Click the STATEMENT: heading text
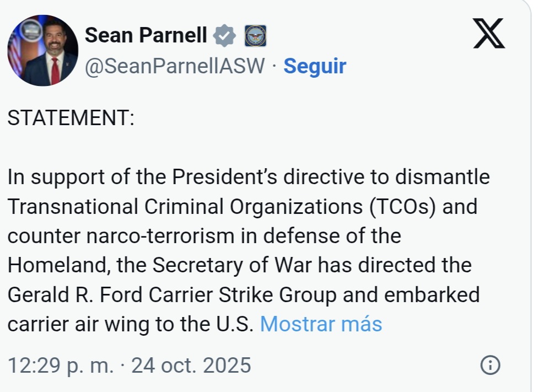 click(x=71, y=119)
